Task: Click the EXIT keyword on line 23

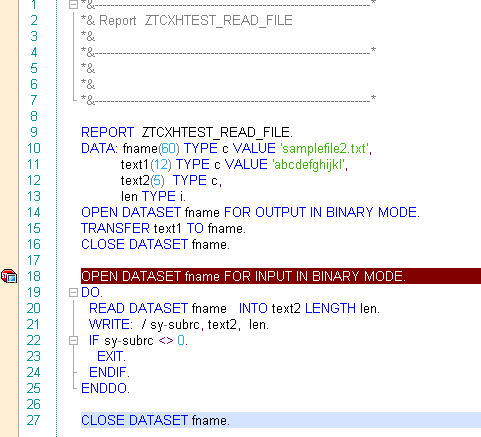Action: click(111, 356)
